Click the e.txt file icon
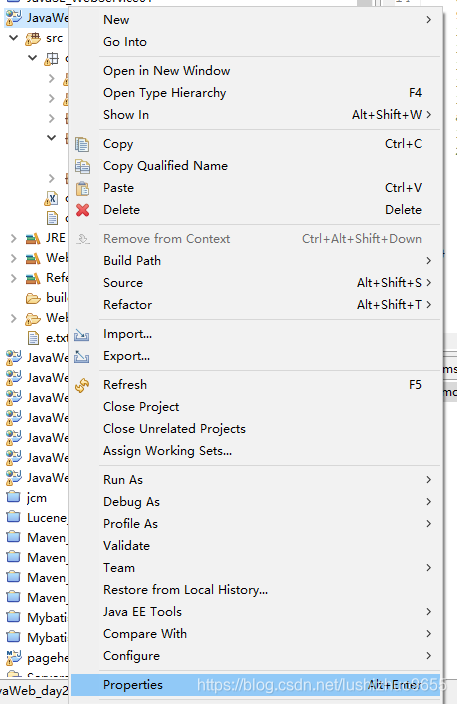This screenshot has height=704, width=457. click(x=33, y=338)
